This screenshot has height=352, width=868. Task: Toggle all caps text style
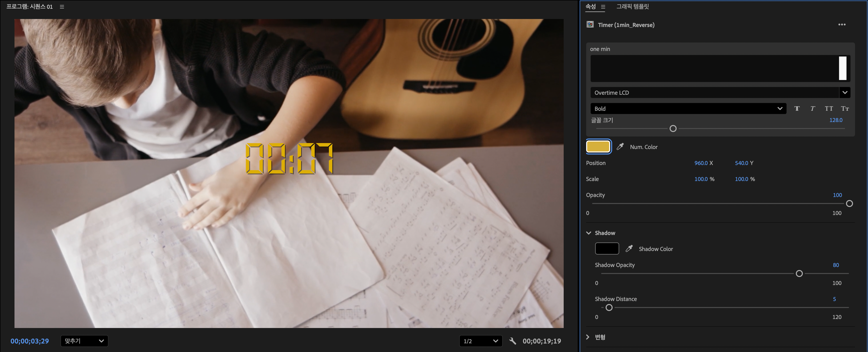tap(829, 108)
